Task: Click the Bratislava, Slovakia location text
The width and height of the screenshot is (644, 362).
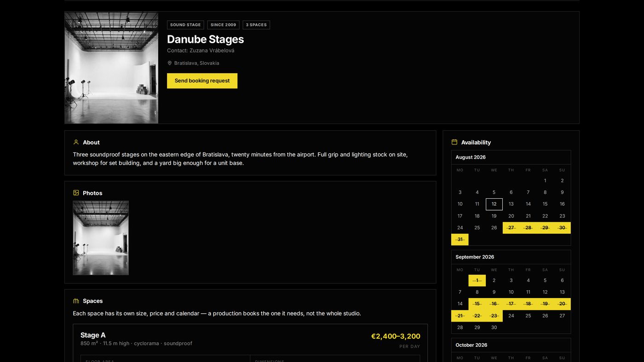Action: click(x=196, y=63)
